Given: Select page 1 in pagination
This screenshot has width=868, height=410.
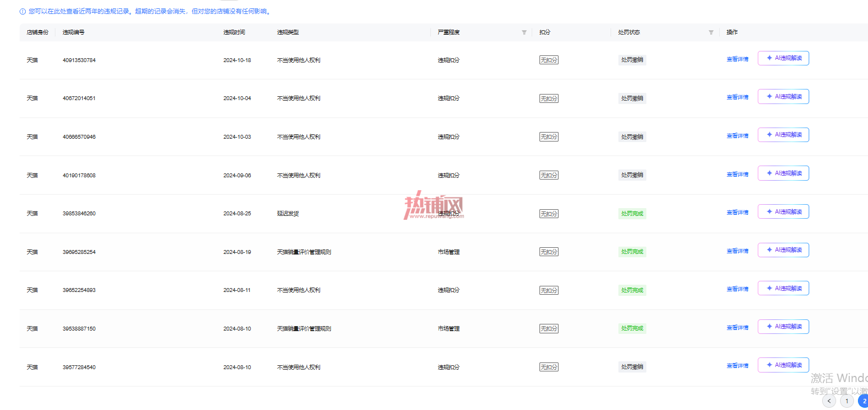Looking at the screenshot, I should [847, 401].
